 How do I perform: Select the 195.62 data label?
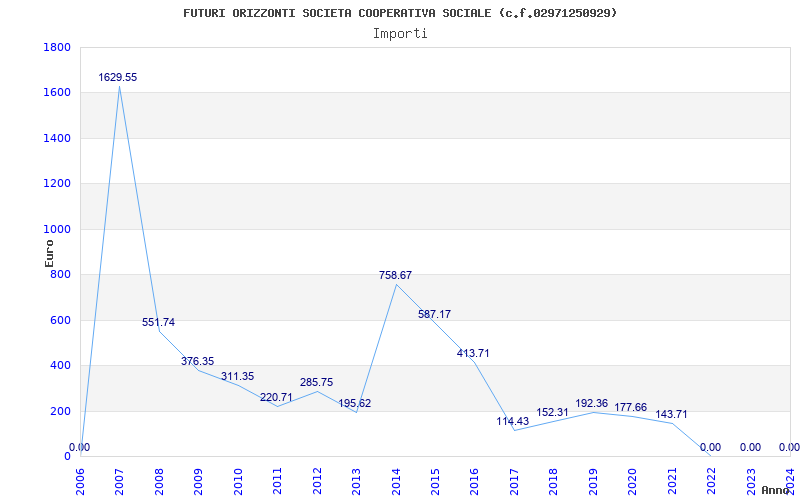click(355, 404)
